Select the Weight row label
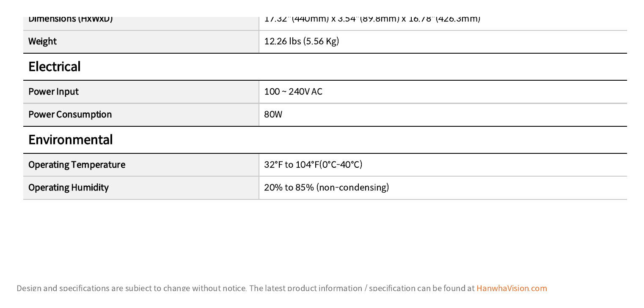 42,41
